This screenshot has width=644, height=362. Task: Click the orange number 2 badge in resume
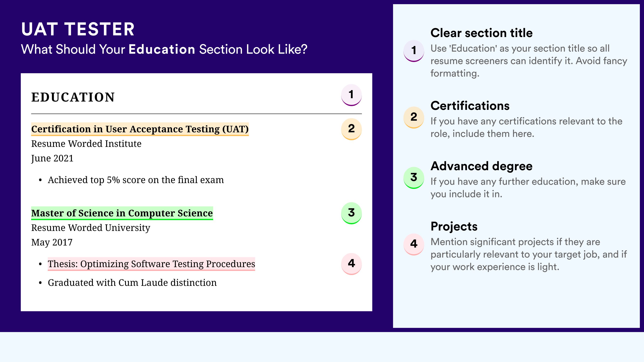click(351, 129)
